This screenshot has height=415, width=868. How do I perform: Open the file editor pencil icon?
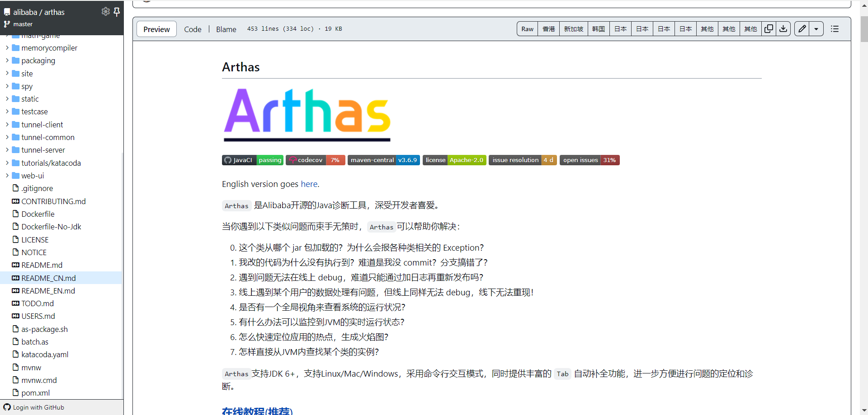click(x=802, y=28)
